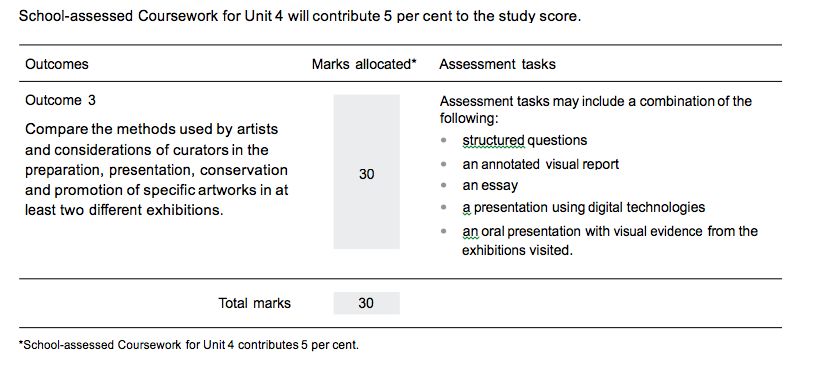This screenshot has width=813, height=366.
Task: Click the bullet dot beside 'an annotated visual report'
Action: [443, 164]
